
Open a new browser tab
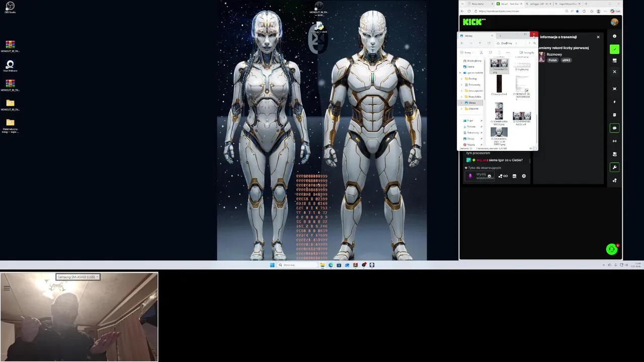[586, 4]
